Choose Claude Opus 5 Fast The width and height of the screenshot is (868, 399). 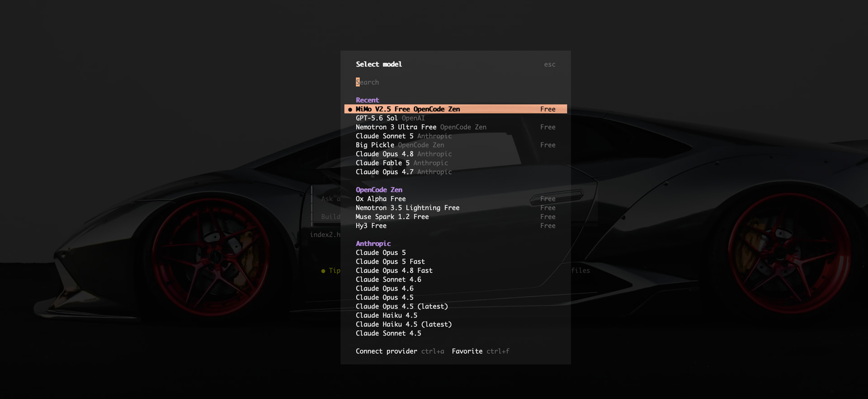coord(455,261)
